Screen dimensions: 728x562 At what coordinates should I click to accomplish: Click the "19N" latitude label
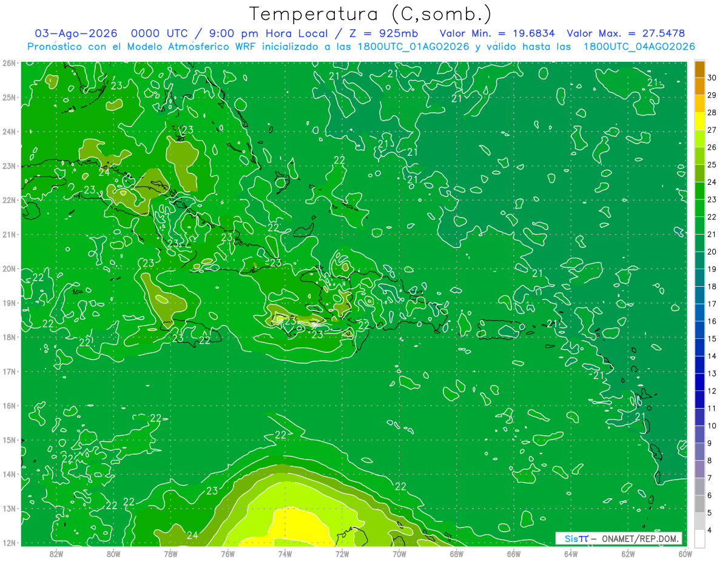click(x=9, y=303)
